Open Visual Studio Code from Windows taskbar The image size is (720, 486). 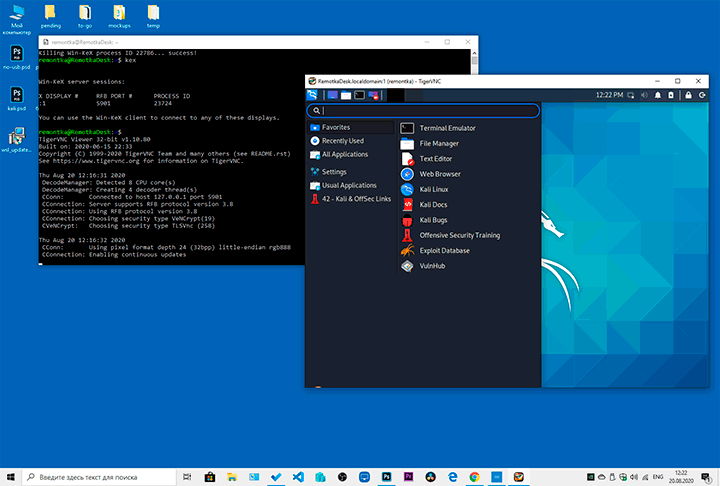tap(298, 477)
